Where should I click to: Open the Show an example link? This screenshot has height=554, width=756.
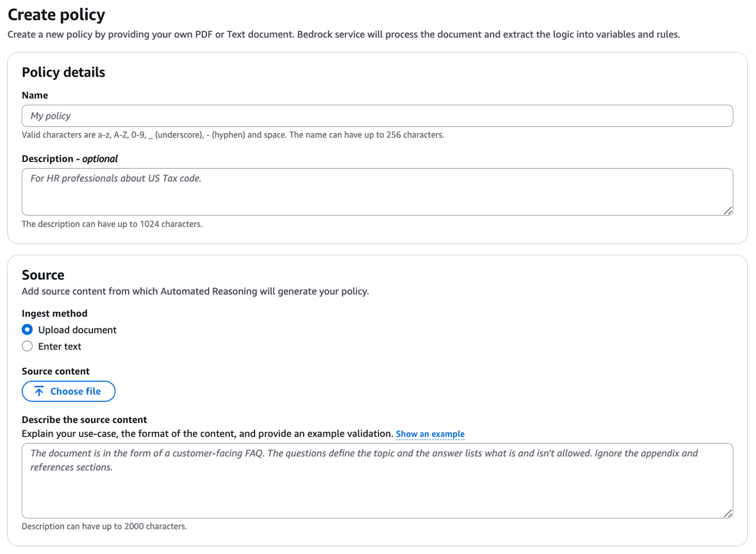[429, 434]
